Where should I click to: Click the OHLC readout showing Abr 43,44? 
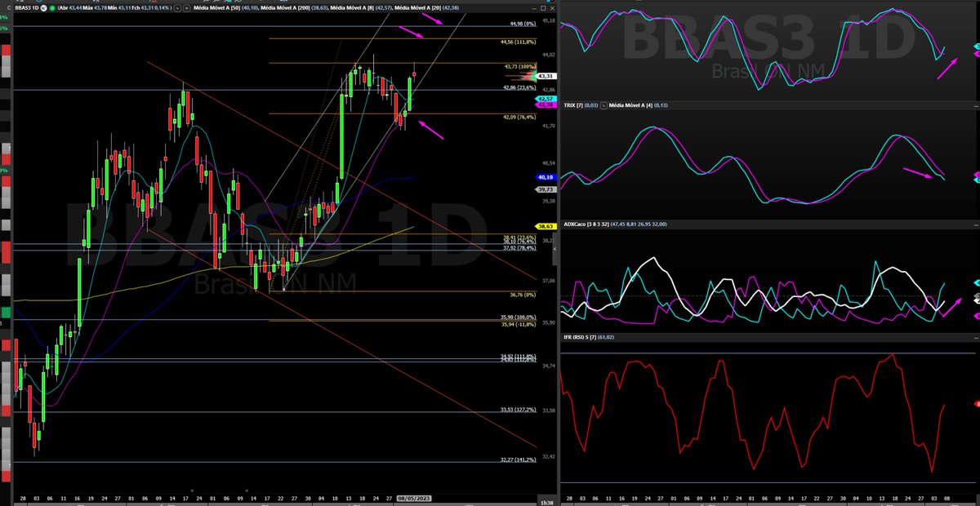point(114,8)
